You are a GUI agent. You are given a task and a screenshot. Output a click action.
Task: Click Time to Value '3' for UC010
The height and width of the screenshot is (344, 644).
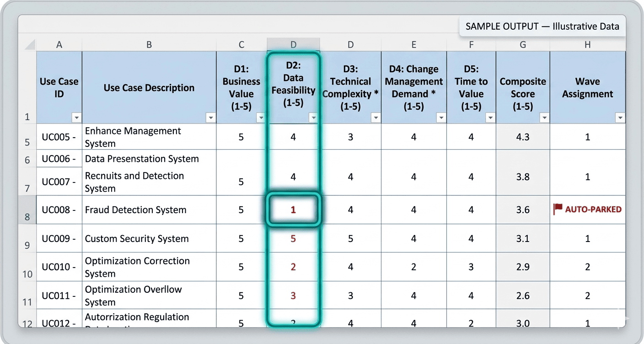point(471,267)
